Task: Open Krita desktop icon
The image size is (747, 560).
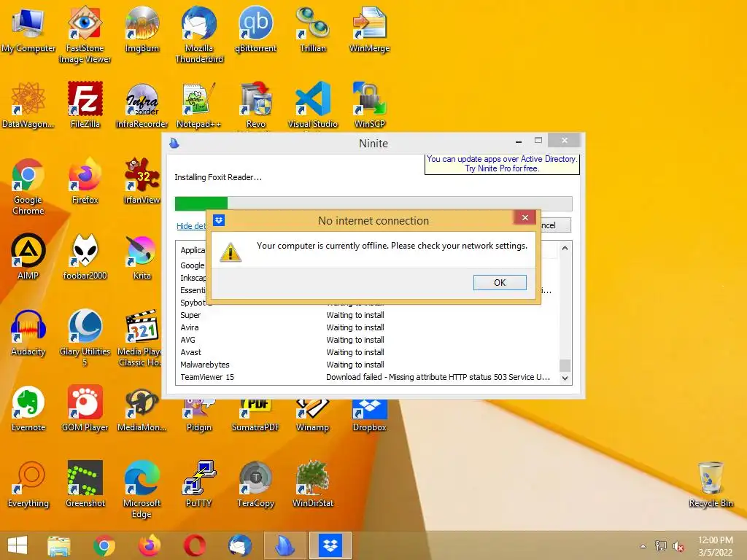Action: pos(142,257)
